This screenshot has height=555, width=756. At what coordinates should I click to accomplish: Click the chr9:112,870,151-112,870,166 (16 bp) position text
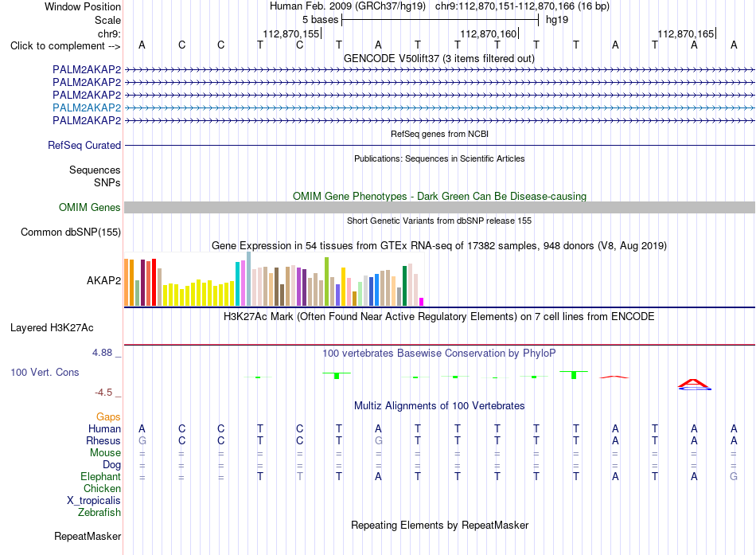tap(522, 6)
